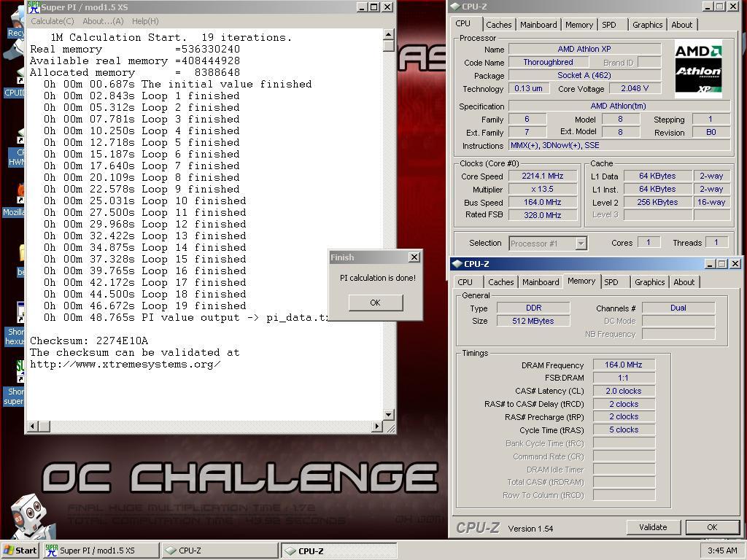This screenshot has height=560, width=747.
Task: Click the Thoroughbred code name field
Action: [x=548, y=63]
